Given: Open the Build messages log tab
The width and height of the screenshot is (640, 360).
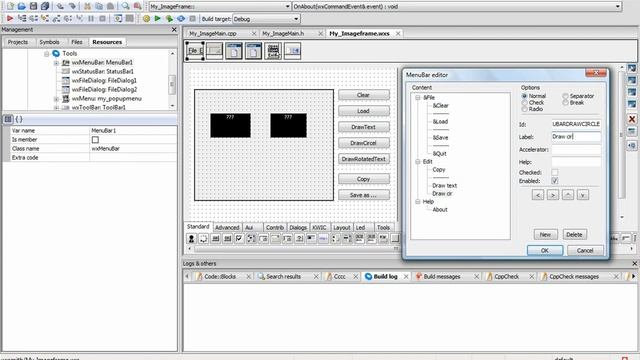Looking at the screenshot, I should pyautogui.click(x=442, y=276).
